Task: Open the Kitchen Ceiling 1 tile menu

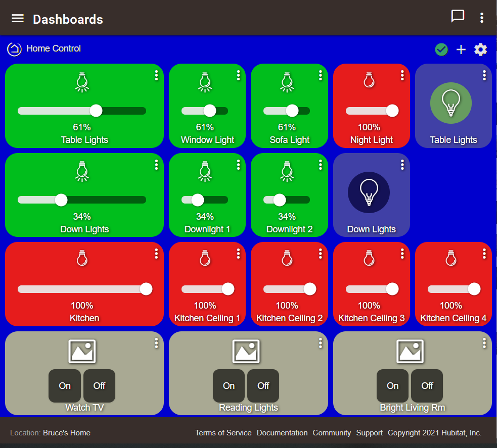Action: point(238,254)
